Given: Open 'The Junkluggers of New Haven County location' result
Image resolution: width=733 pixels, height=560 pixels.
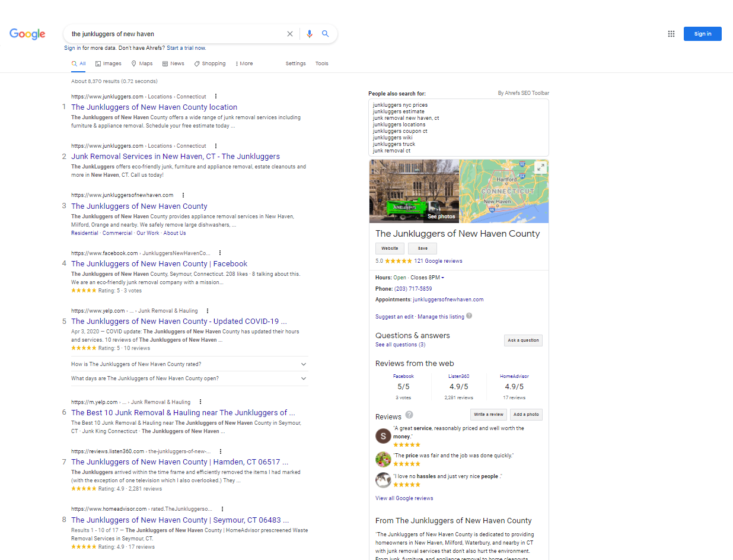Looking at the screenshot, I should coord(154,107).
